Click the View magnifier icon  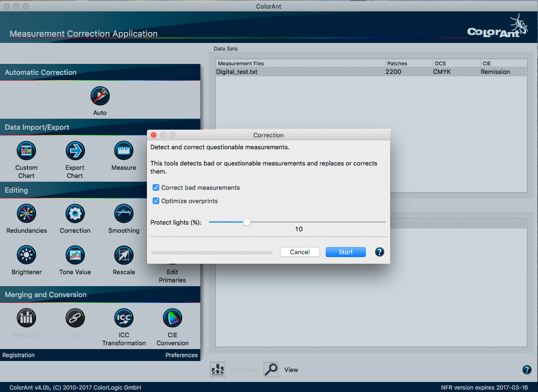271,370
